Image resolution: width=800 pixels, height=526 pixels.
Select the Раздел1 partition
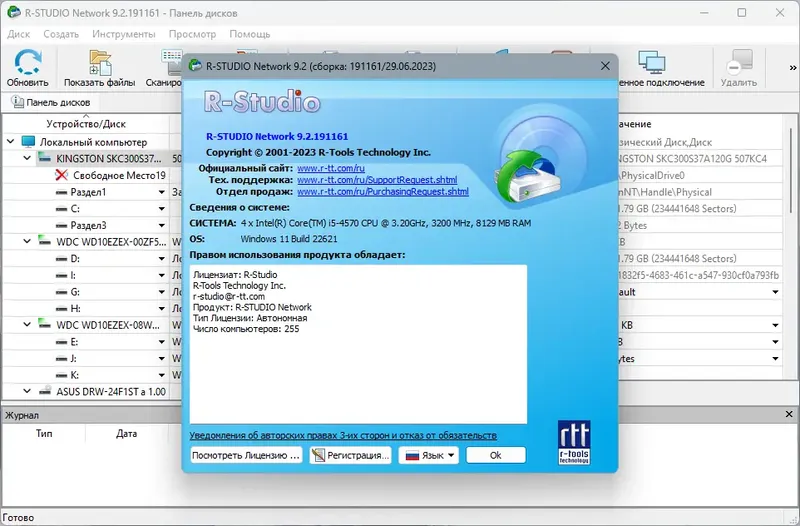pos(88,192)
